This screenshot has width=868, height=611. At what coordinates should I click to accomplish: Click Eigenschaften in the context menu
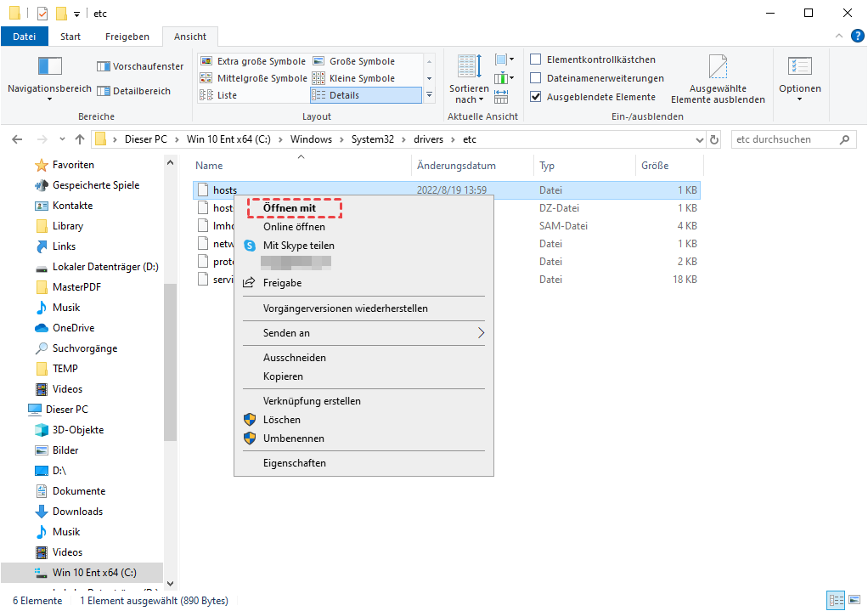294,463
